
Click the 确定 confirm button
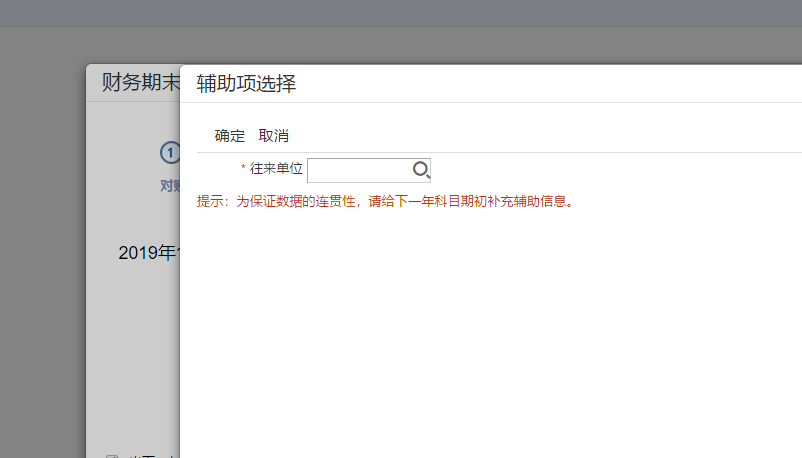click(x=230, y=136)
